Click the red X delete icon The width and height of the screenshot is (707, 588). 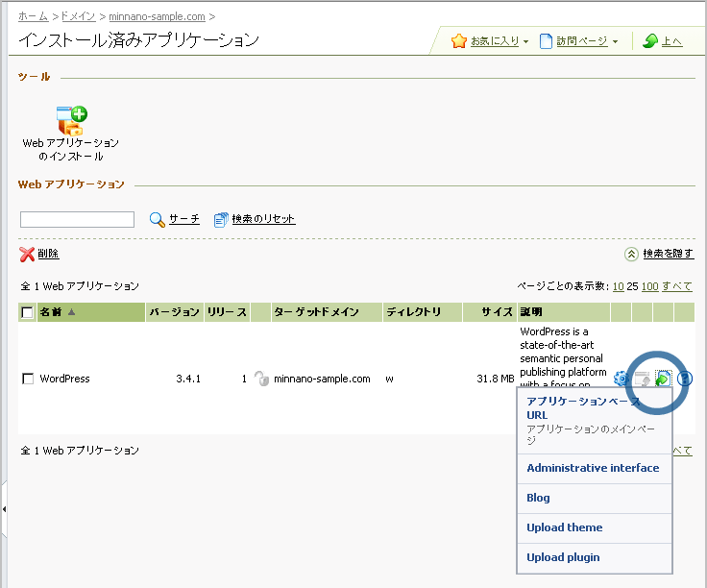pyautogui.click(x=27, y=255)
